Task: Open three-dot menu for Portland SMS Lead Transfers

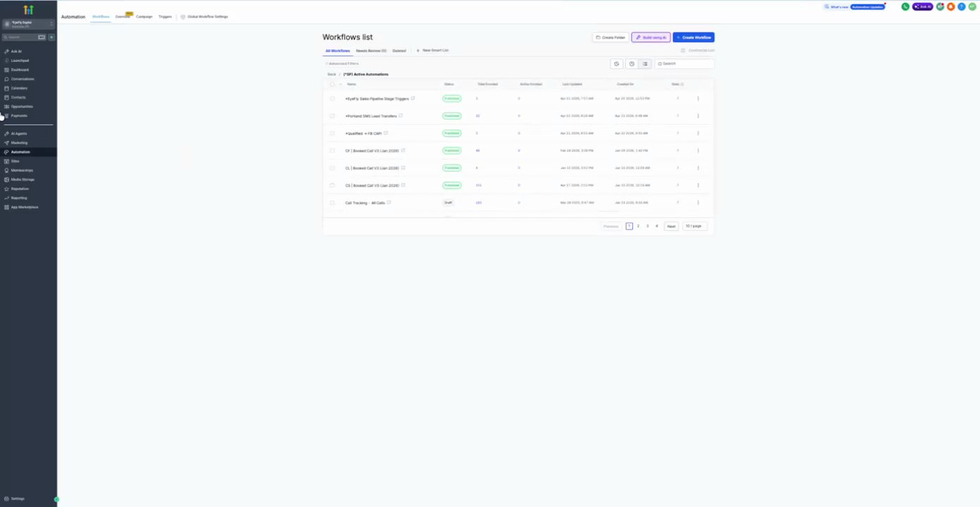Action: pyautogui.click(x=698, y=115)
